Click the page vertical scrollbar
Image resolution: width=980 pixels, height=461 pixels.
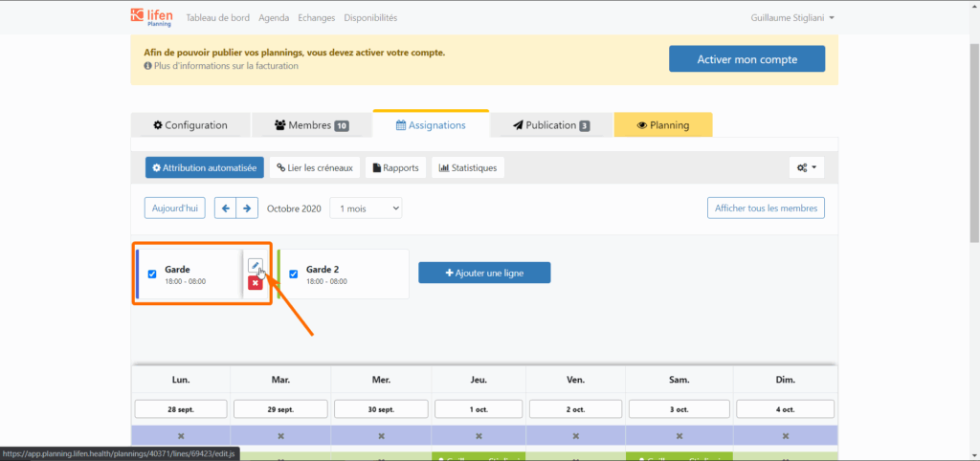(x=974, y=143)
